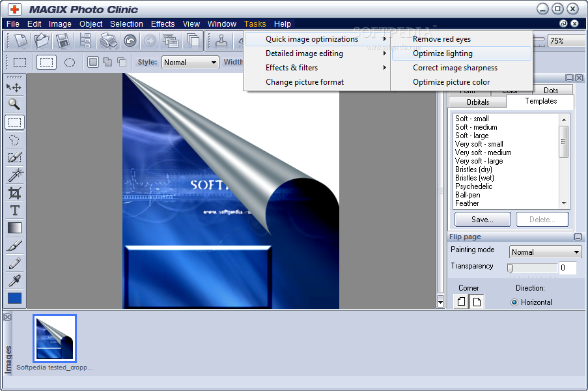Expand Quick image optimizations submenu
588x391 pixels.
pyautogui.click(x=317, y=39)
